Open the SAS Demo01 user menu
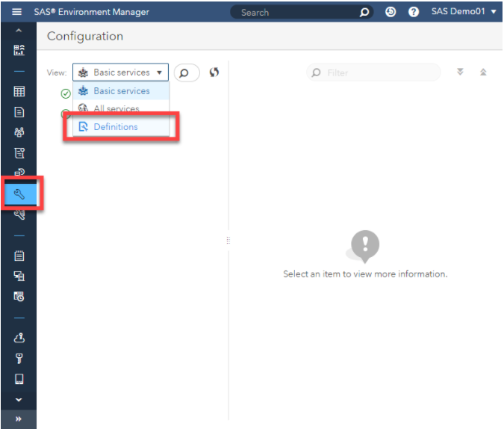504x429 pixels. click(464, 12)
